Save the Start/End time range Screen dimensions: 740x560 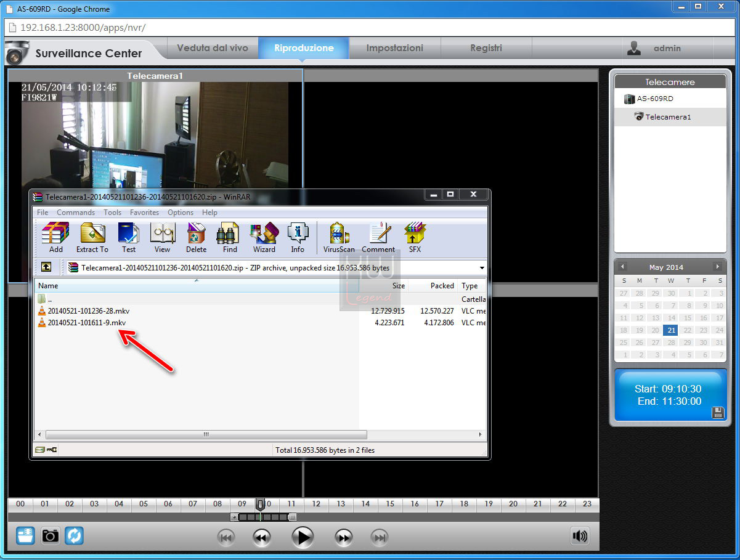tap(718, 412)
